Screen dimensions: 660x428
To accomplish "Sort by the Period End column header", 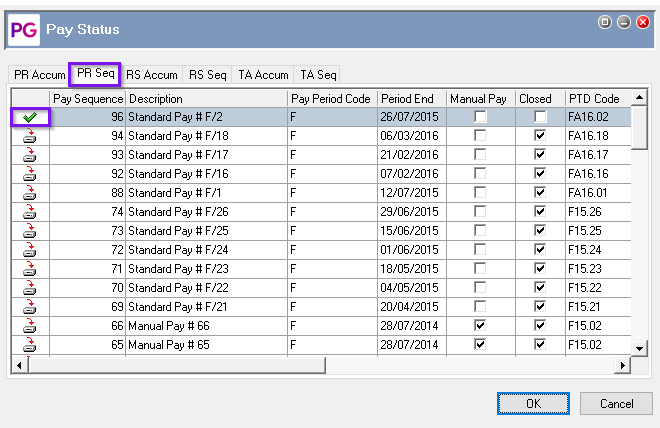I will point(411,99).
